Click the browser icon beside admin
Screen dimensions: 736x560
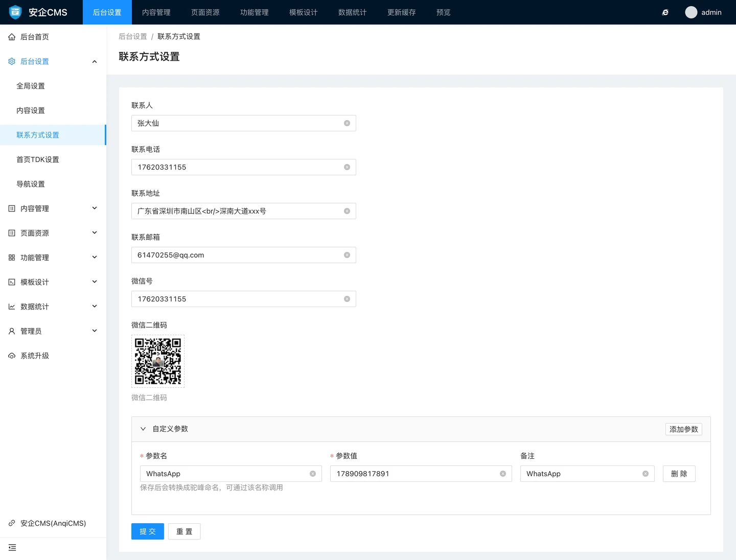coord(665,12)
